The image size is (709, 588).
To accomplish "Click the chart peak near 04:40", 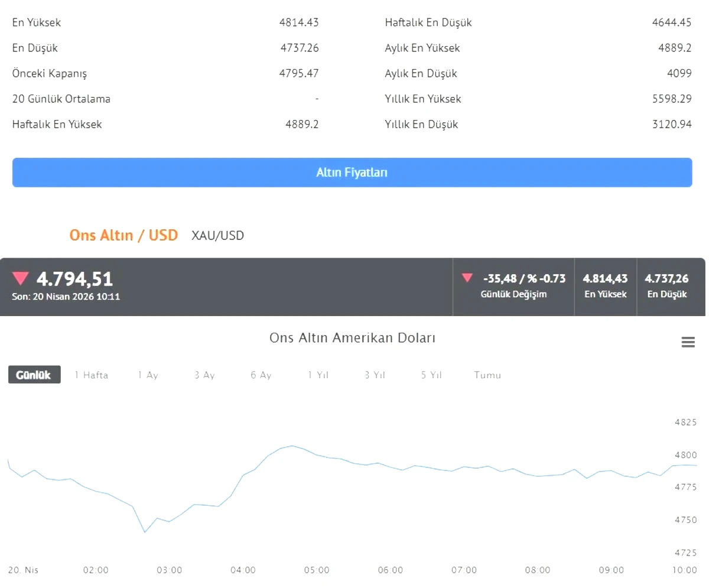I will tap(292, 446).
